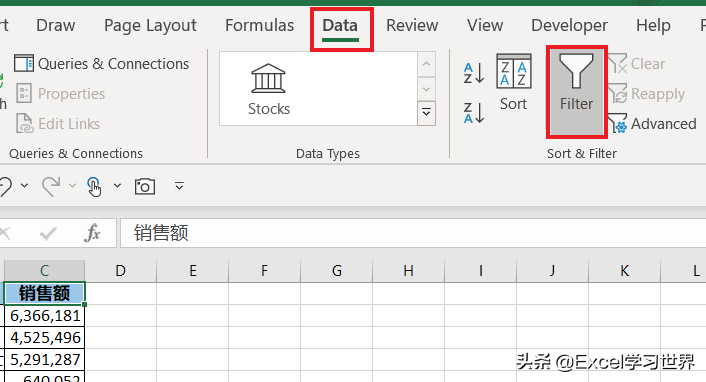Open Queries & Connections pane
The height and width of the screenshot is (382, 706).
[101, 64]
